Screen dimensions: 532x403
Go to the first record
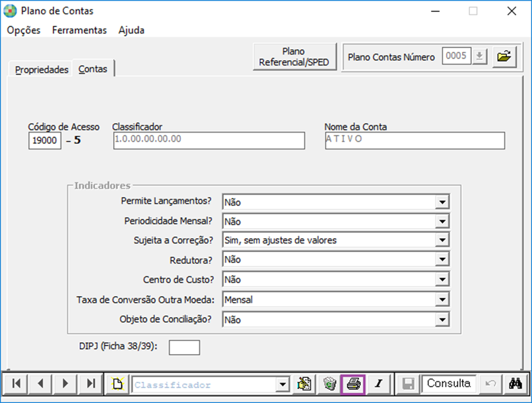(16, 384)
